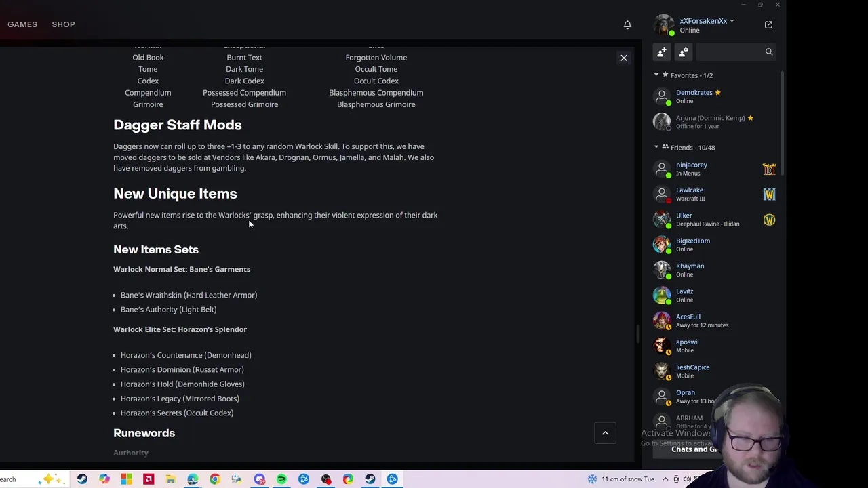
Task: Click 'Warlock Normal Set: Bane's Garments' text
Action: pyautogui.click(x=182, y=269)
